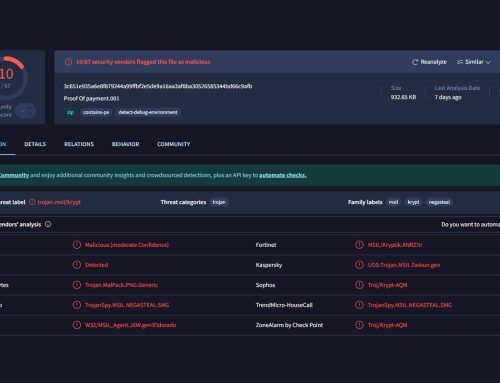
Task: Click the 932.65 KB size value
Action: [403, 97]
